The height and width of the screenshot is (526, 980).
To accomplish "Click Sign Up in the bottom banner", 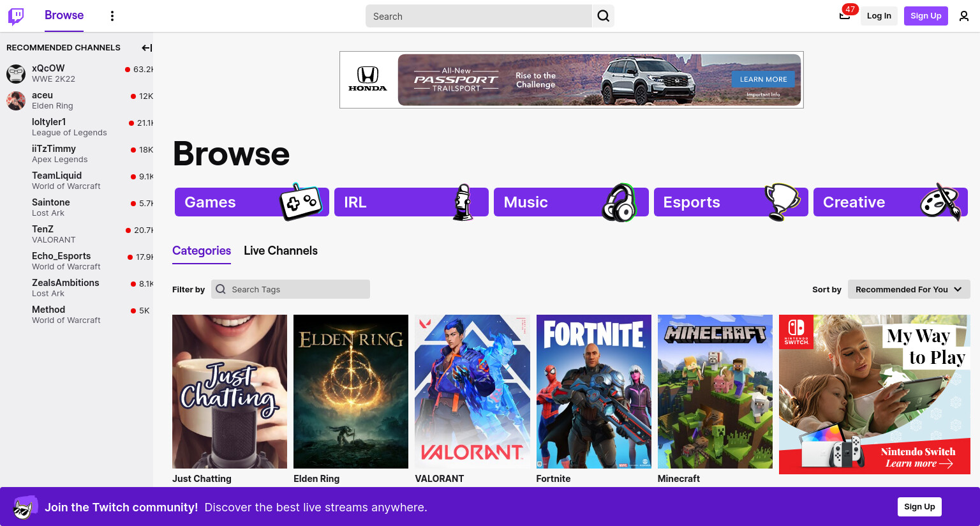I will 919,507.
